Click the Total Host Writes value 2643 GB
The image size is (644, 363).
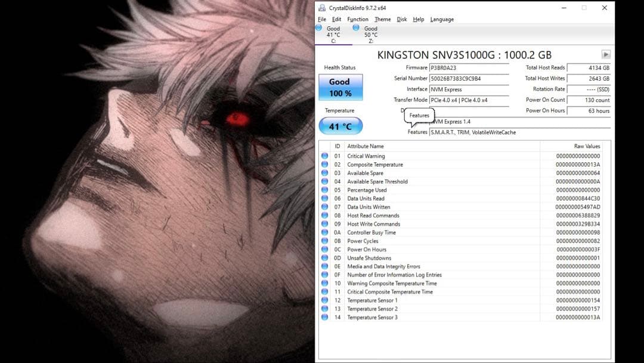click(x=589, y=79)
